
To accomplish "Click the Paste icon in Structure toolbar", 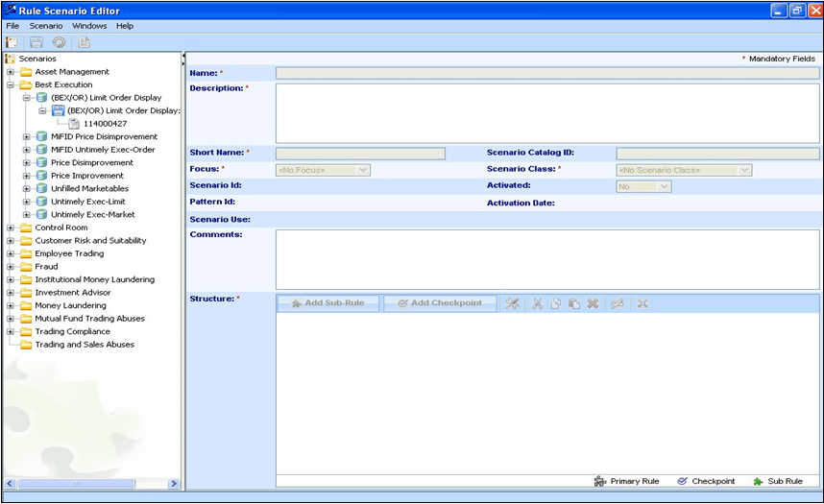I will 574,303.
